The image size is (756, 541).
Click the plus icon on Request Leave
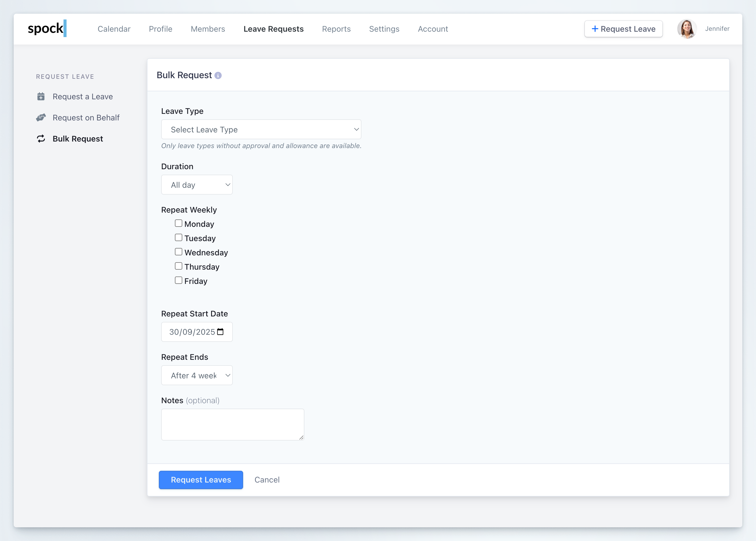(595, 29)
